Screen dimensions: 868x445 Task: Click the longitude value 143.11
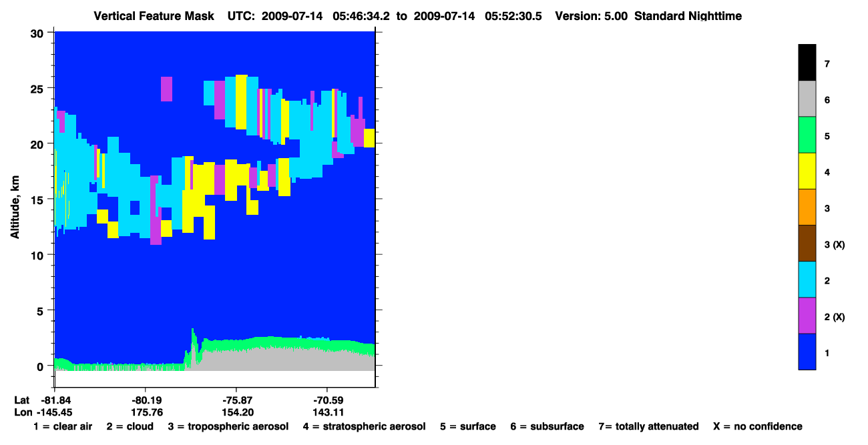tap(327, 412)
